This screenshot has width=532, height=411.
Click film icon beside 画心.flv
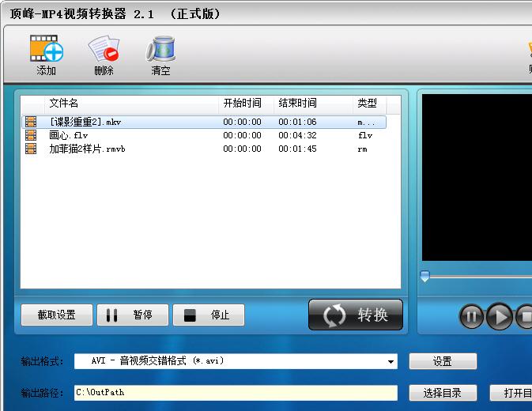pyautogui.click(x=31, y=135)
